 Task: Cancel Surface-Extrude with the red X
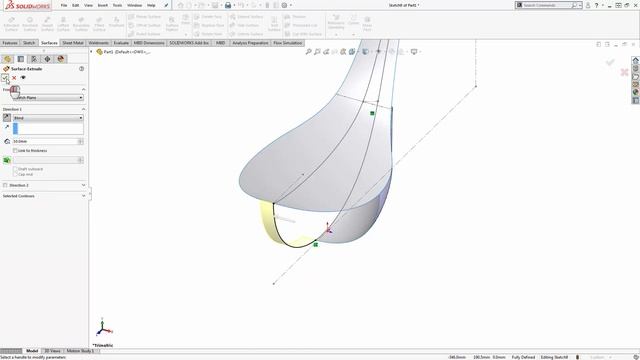coord(14,78)
